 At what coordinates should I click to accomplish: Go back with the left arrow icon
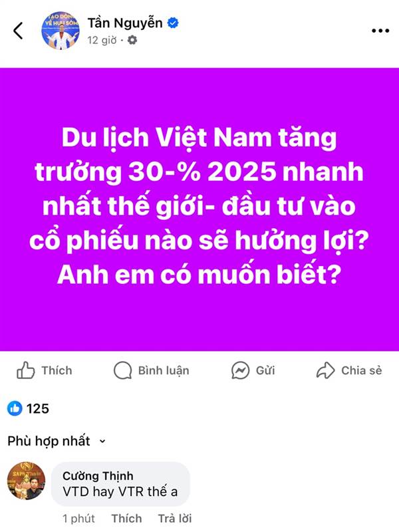click(19, 31)
